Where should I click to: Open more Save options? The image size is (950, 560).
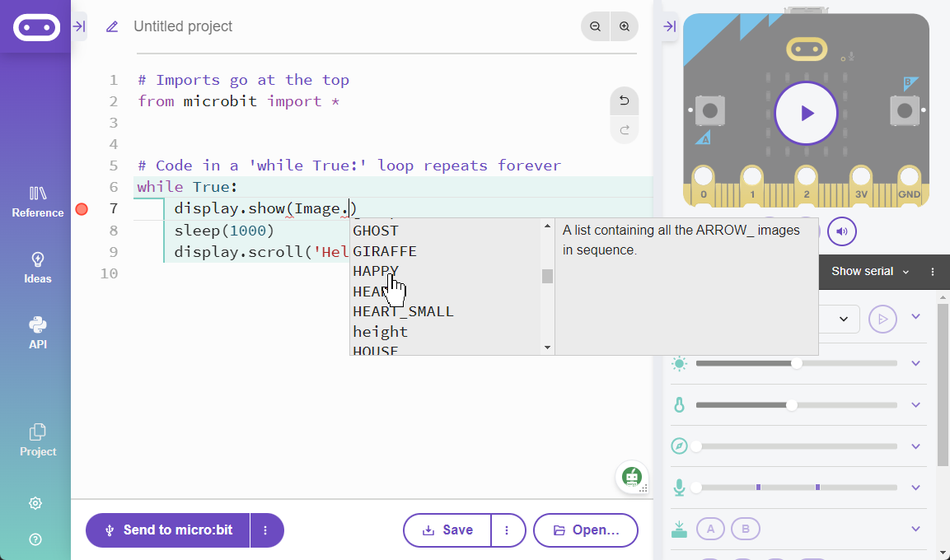[508, 530]
